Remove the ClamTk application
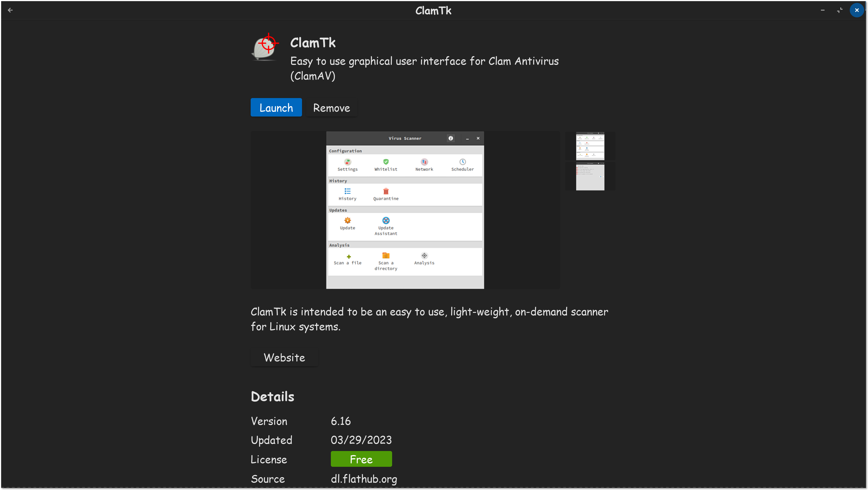 (x=332, y=108)
